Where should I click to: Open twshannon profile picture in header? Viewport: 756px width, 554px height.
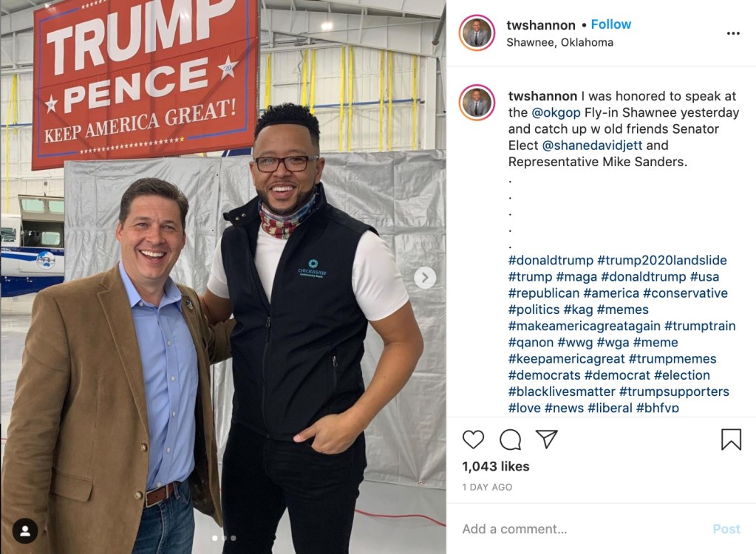click(x=477, y=33)
